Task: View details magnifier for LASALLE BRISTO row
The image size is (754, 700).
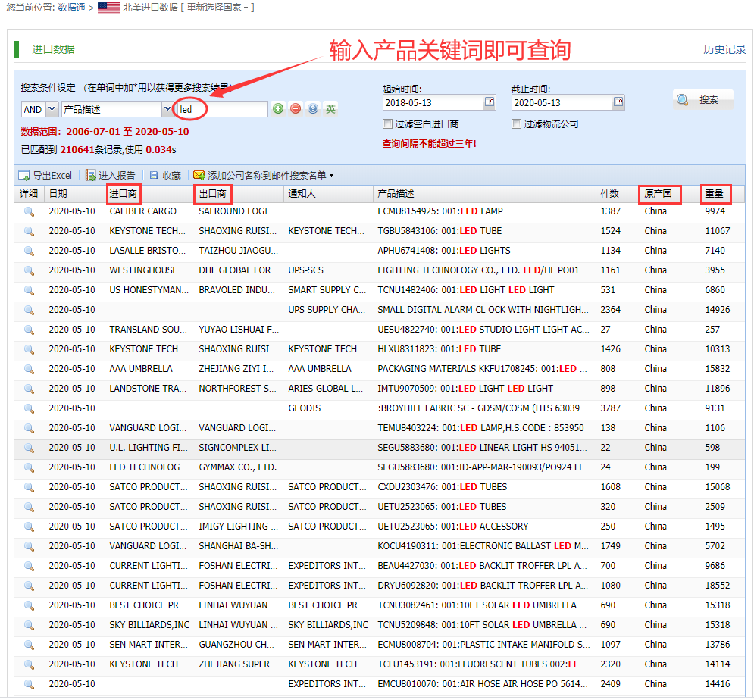Action: (30, 251)
